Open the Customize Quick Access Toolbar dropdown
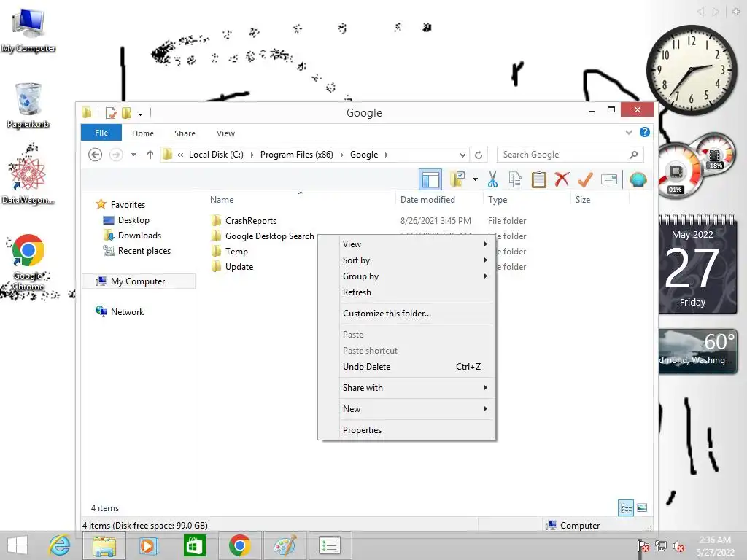The width and height of the screenshot is (747, 560). [x=141, y=113]
